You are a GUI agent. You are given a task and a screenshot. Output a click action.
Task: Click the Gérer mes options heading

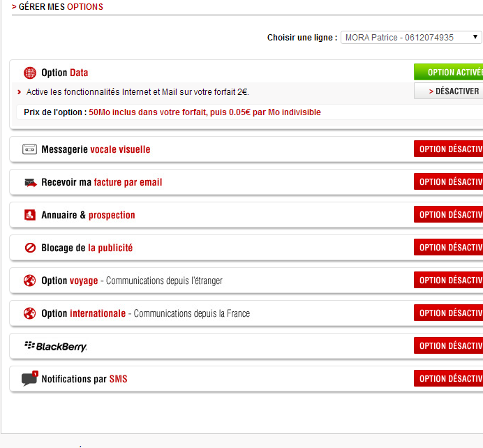(57, 7)
